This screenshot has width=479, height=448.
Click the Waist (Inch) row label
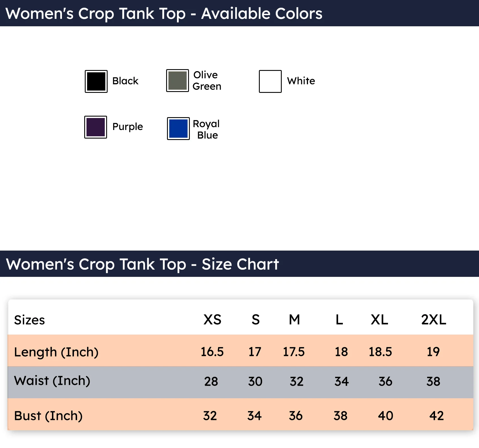coord(52,381)
